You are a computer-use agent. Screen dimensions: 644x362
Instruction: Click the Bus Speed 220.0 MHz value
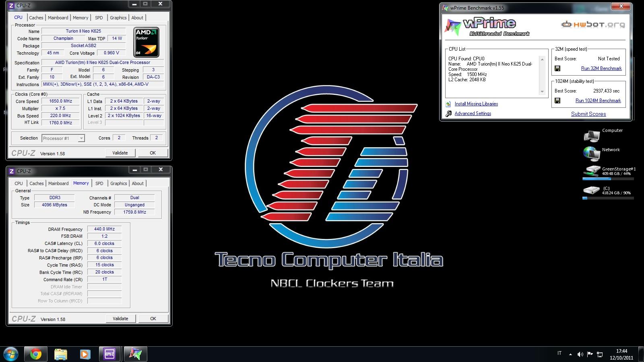click(61, 116)
